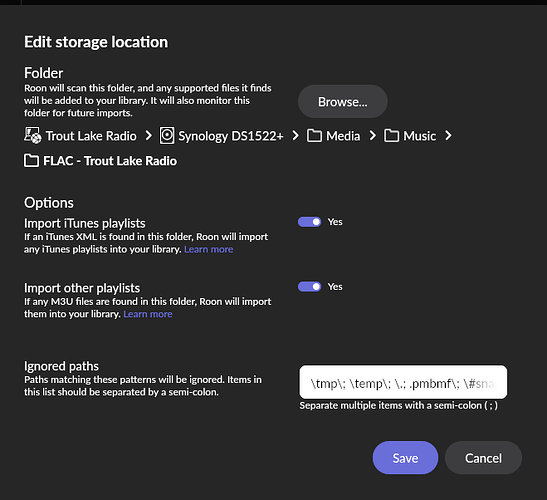This screenshot has height=500, width=547.
Task: Click the Media folder icon
Action: [314, 135]
